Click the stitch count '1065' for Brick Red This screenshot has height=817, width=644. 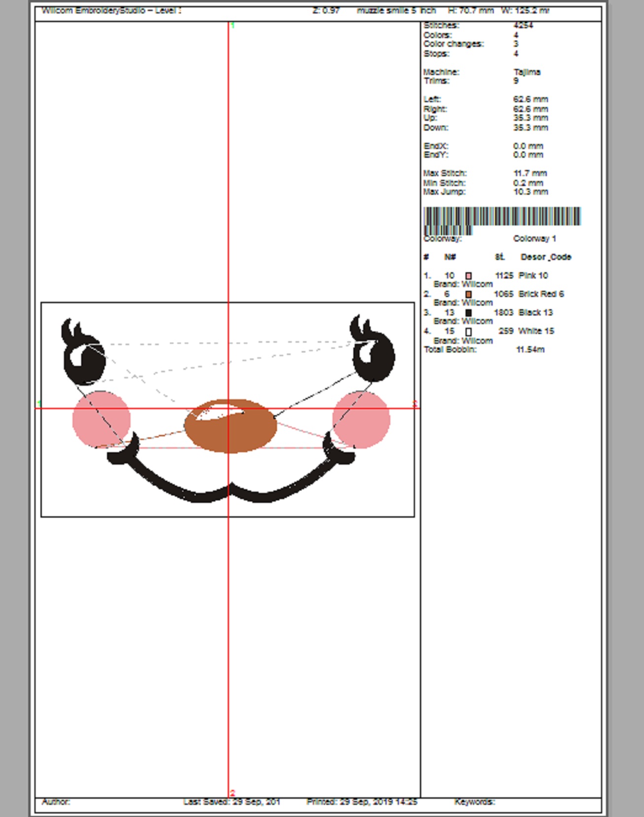pos(504,294)
